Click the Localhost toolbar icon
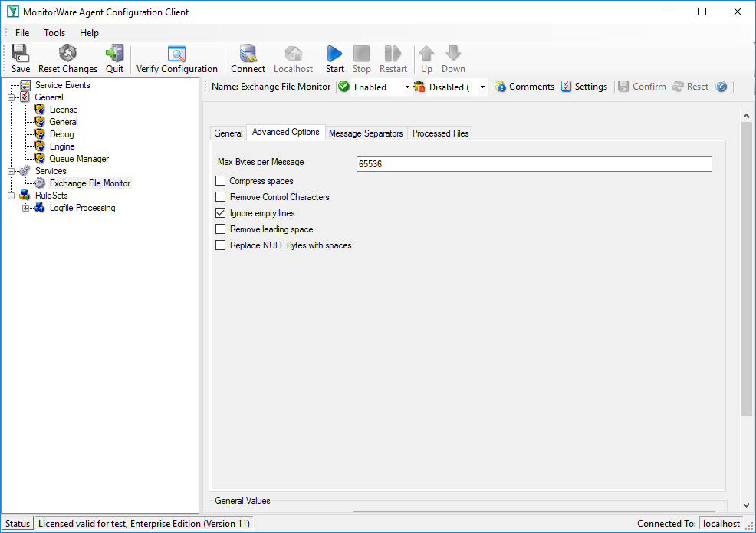The image size is (756, 533). pyautogui.click(x=293, y=53)
